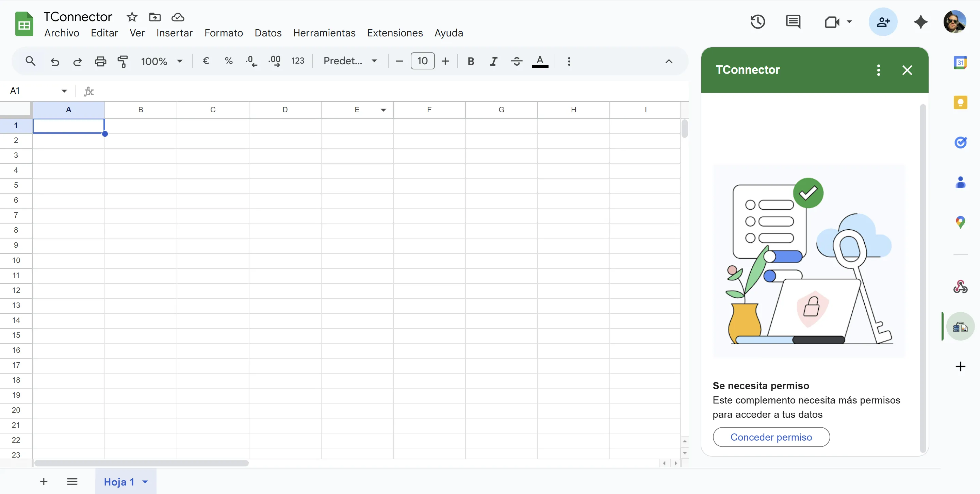Open the Hoja 1 sheet tab menu arrow
Image resolution: width=980 pixels, height=494 pixels.
point(145,482)
